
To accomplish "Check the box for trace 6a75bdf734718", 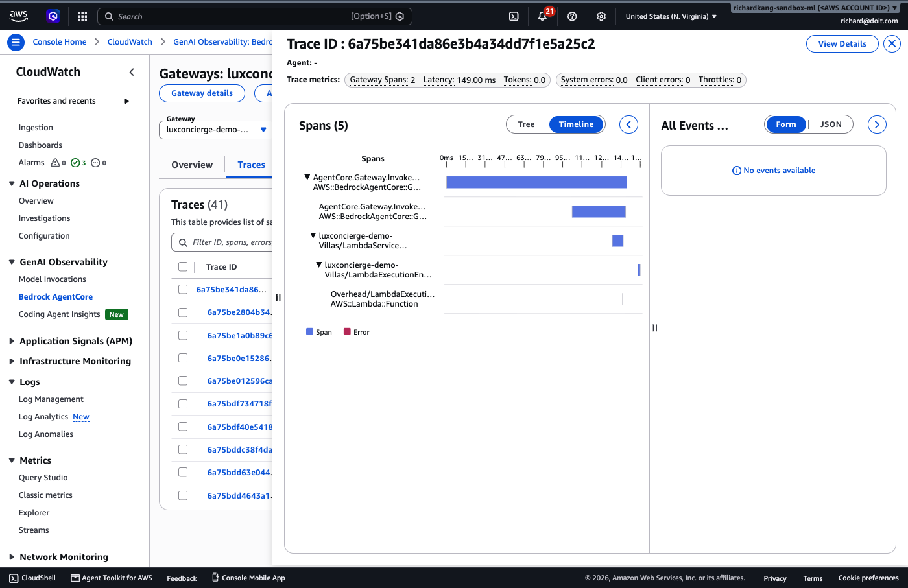I will pyautogui.click(x=183, y=404).
